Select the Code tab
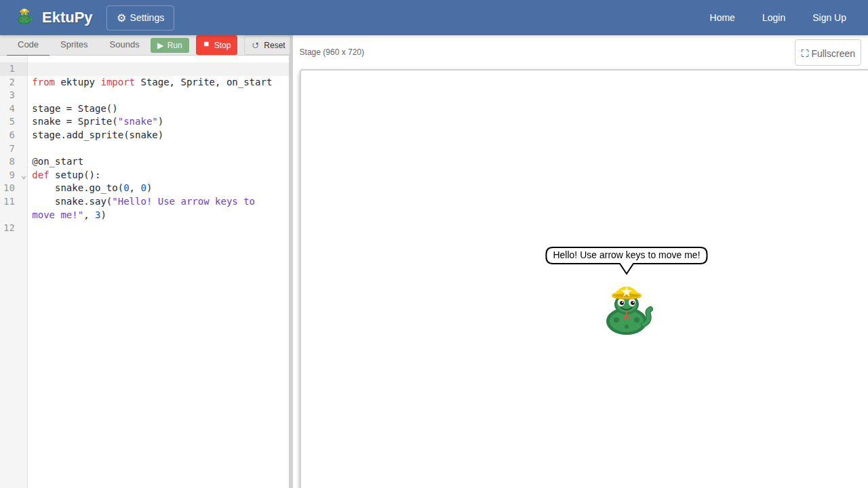Viewport: 868px width, 488px height. click(x=28, y=45)
